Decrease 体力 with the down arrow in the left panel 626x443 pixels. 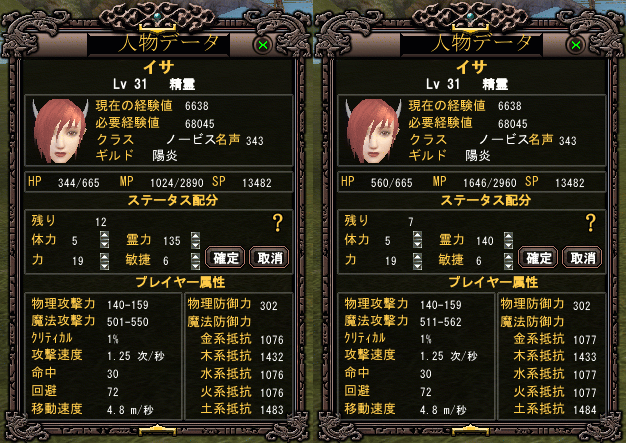pyautogui.click(x=104, y=244)
